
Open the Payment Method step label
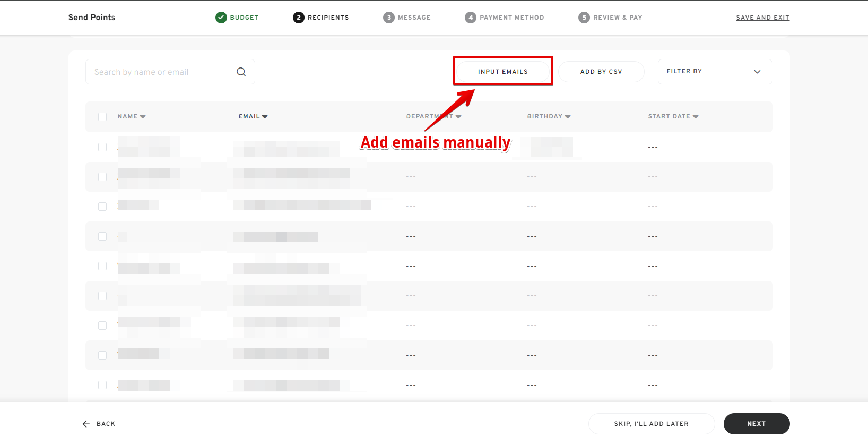click(x=511, y=18)
